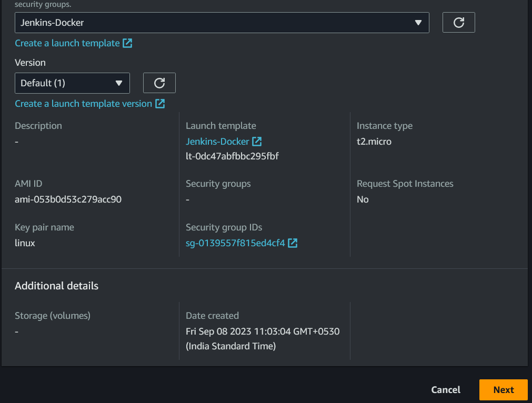532x403 pixels.
Task: Follow the Jenkins-Docker launch template link
Action: tap(217, 142)
